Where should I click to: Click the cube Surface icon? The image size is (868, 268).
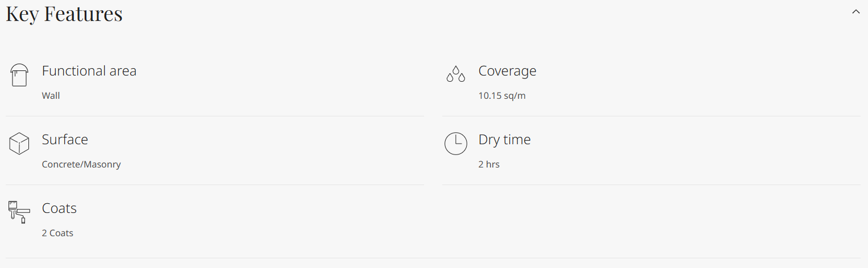(19, 144)
